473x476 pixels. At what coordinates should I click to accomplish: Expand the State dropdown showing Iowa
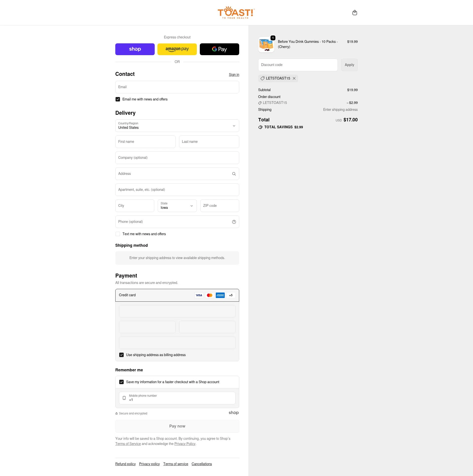tap(177, 206)
